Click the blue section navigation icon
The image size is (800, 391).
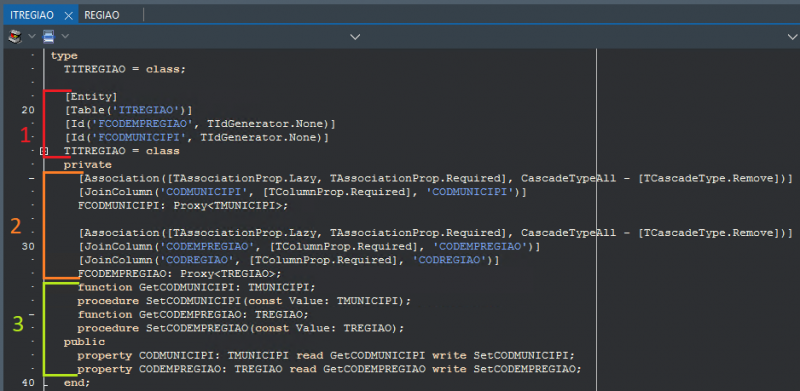pos(48,36)
